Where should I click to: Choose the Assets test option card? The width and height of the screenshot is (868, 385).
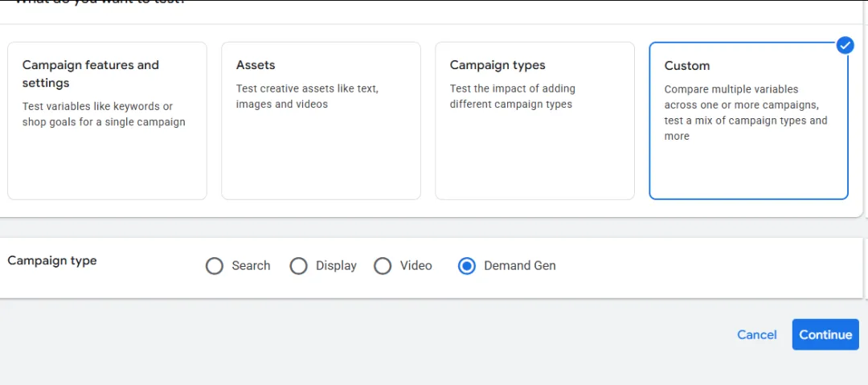point(321,121)
